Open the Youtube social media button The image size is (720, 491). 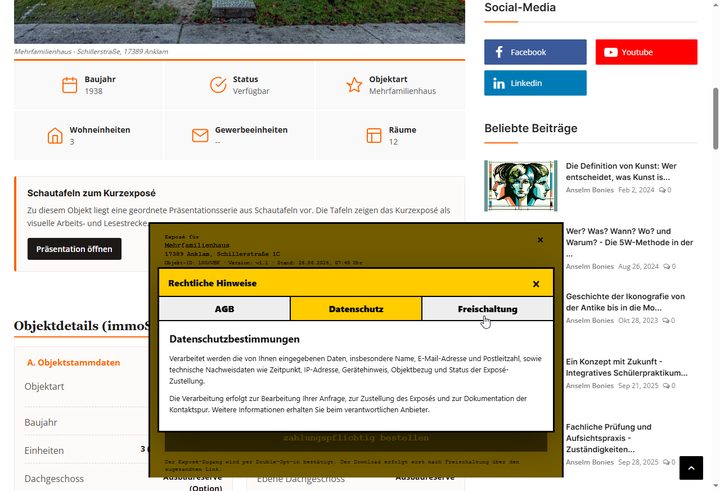tap(646, 52)
